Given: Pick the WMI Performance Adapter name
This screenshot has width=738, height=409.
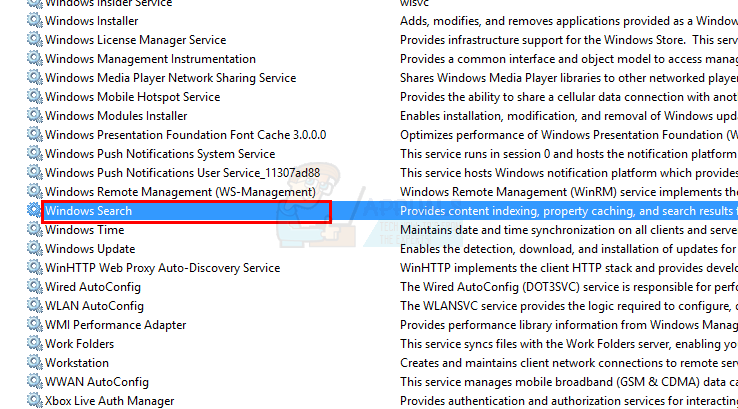Looking at the screenshot, I should click(x=116, y=325).
